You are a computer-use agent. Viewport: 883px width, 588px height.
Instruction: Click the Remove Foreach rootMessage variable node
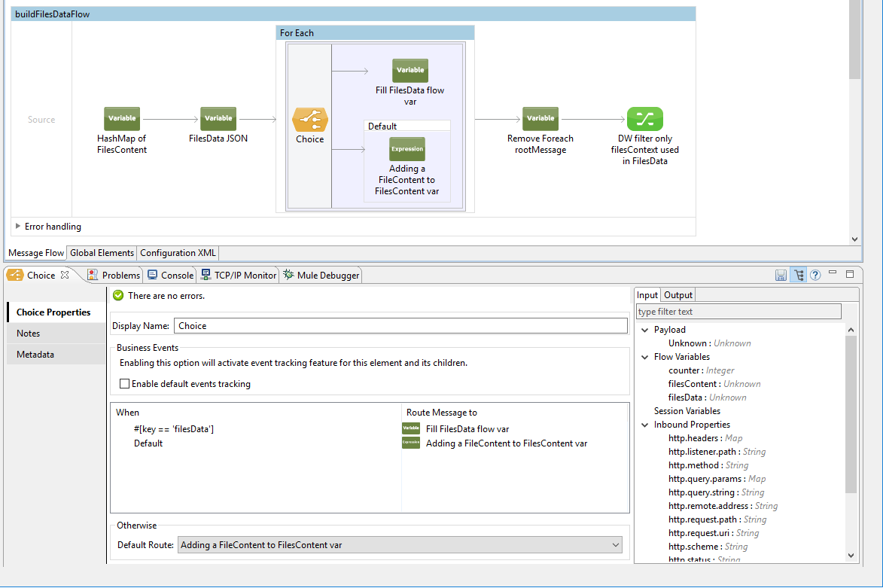(x=540, y=119)
